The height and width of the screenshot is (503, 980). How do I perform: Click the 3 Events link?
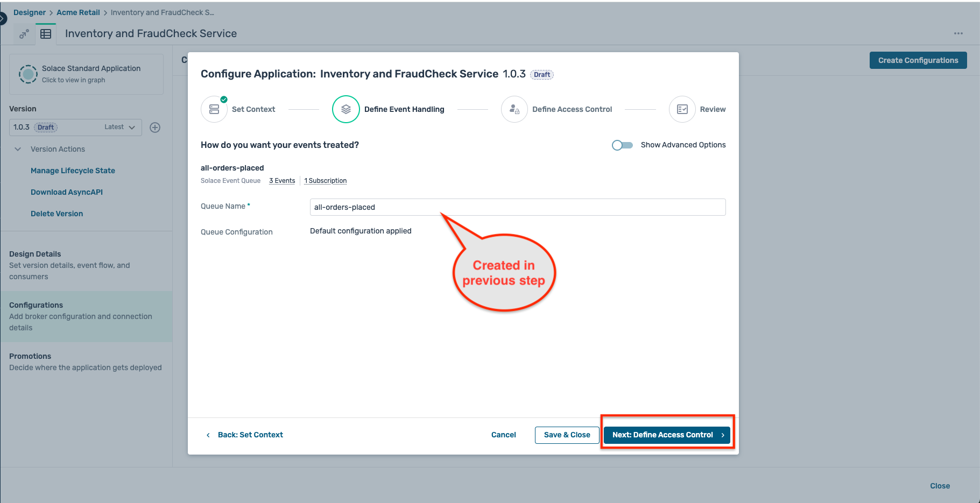point(282,181)
